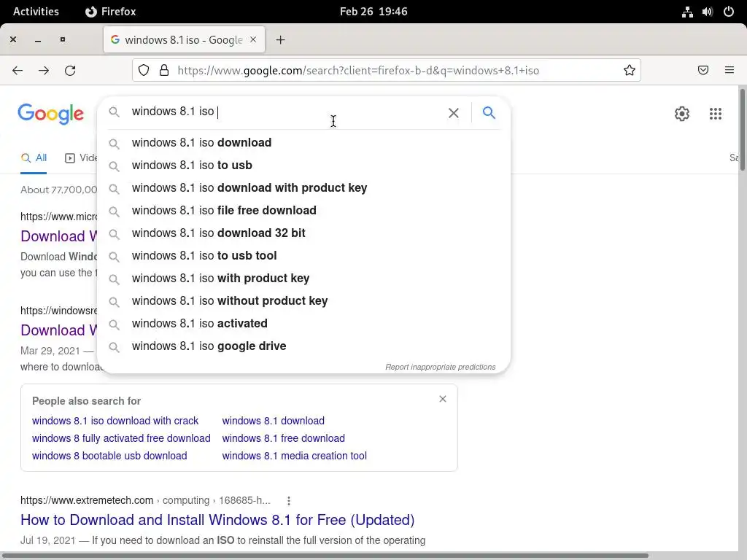Click the Google logo

coord(50,114)
